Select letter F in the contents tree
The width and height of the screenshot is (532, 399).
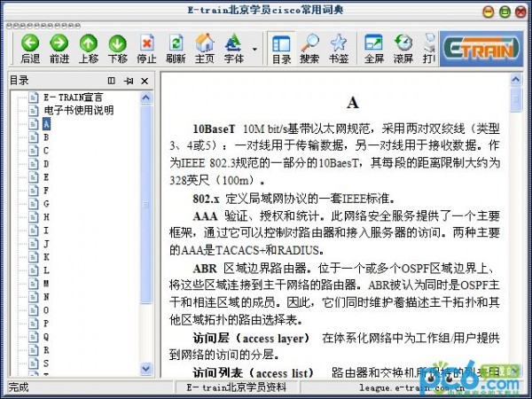pyautogui.click(x=46, y=191)
